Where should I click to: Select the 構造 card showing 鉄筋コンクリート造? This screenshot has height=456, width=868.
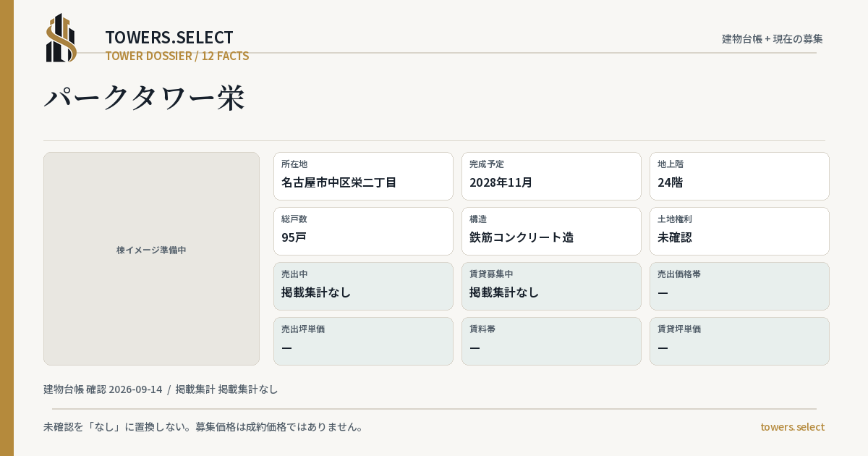pyautogui.click(x=551, y=231)
